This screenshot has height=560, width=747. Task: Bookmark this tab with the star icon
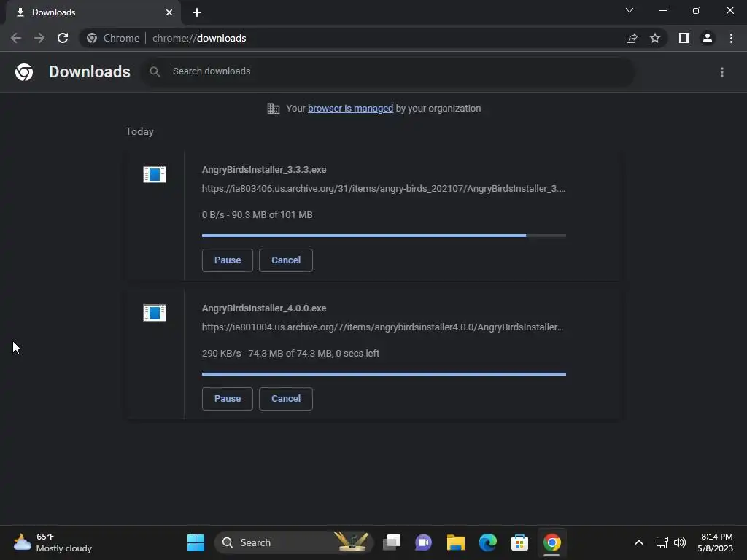(x=655, y=38)
